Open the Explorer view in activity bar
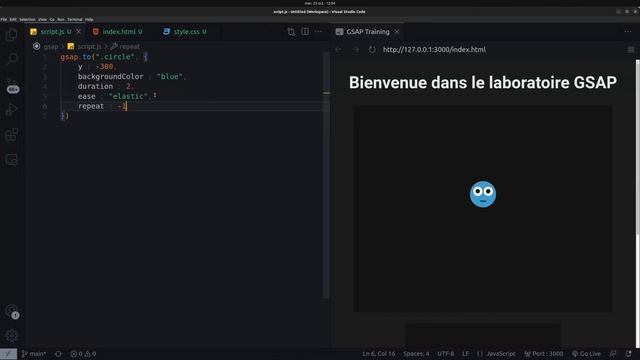Viewport: 640px width, 360px height. tap(11, 35)
